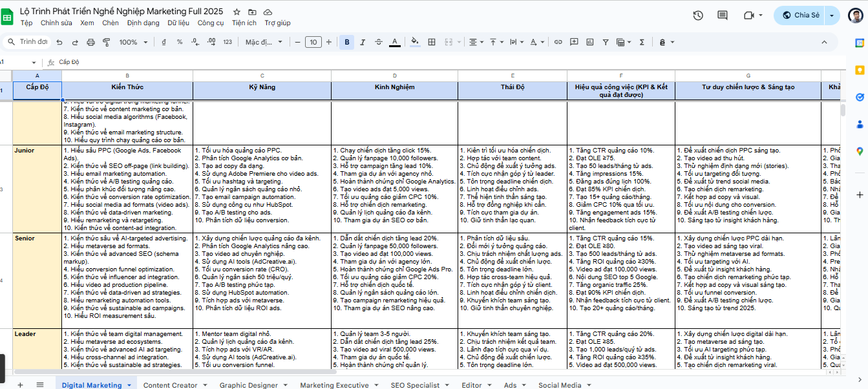Open the Định dạng menu
This screenshot has width=868, height=389.
[143, 23]
